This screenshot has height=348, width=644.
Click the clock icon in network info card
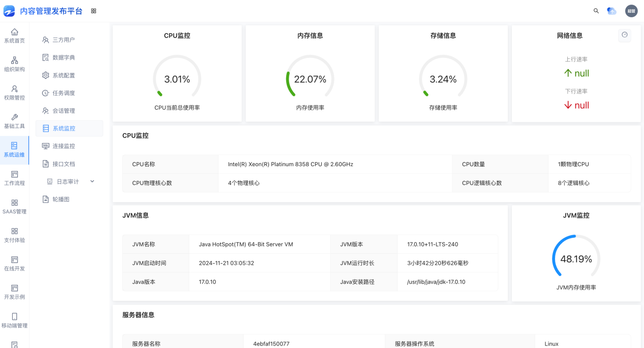(x=625, y=35)
